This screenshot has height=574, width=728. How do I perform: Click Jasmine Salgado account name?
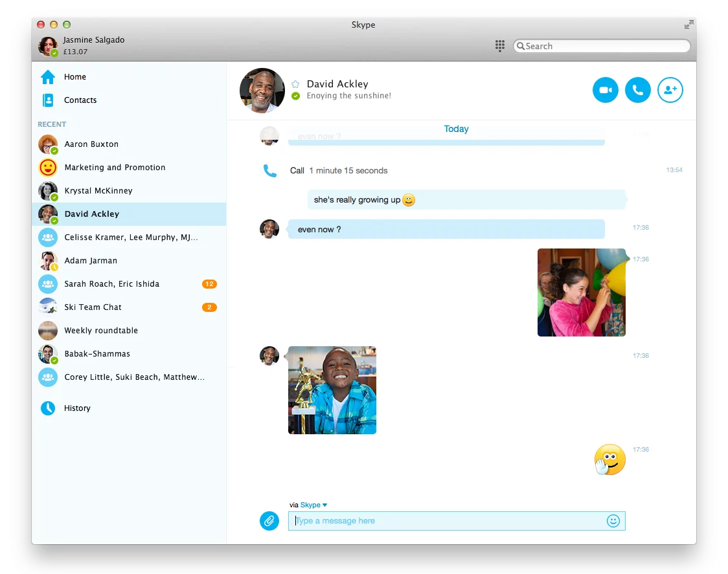pos(94,40)
